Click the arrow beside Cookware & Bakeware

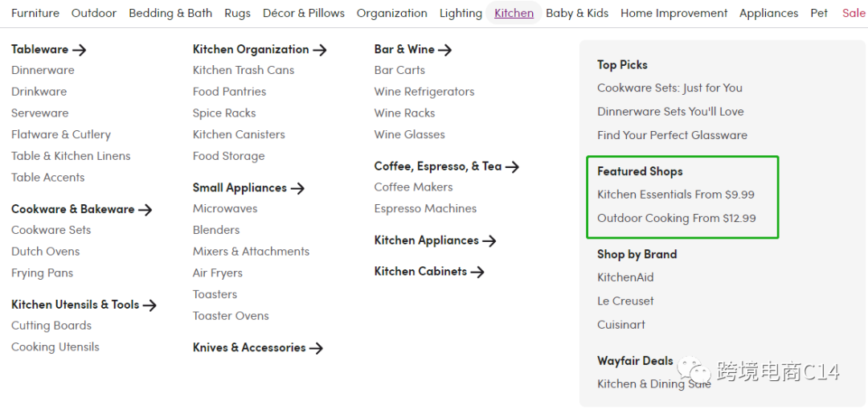pyautogui.click(x=145, y=210)
